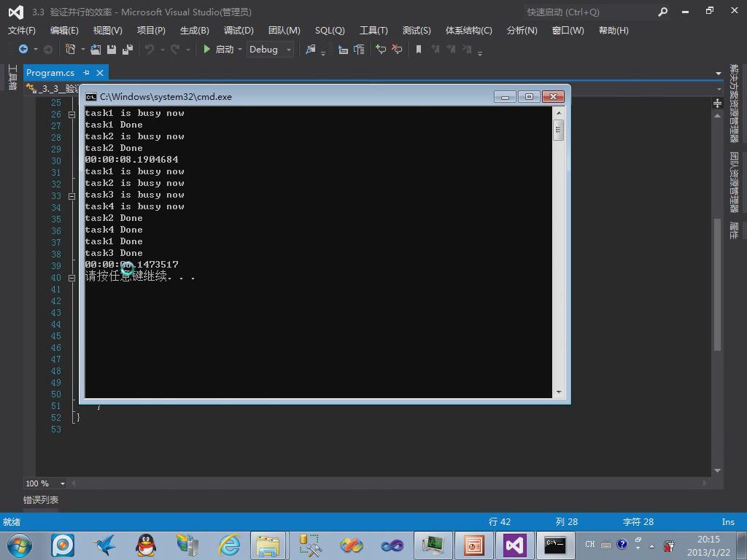Open the Windows Start menu

pos(20,545)
